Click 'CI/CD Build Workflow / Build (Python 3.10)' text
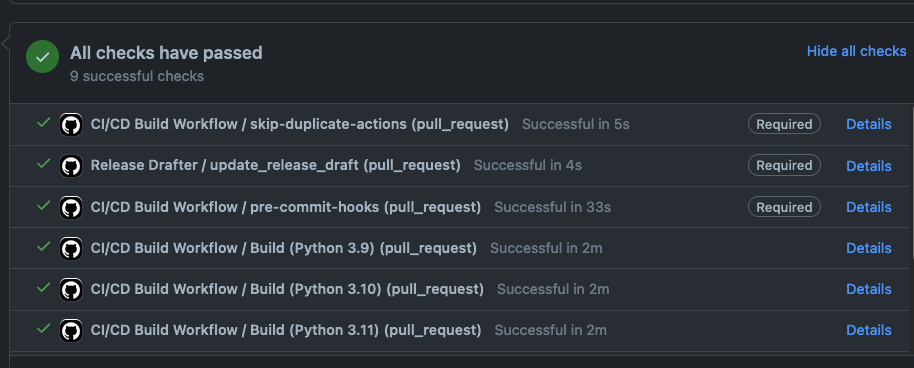914x368 pixels. pos(236,289)
